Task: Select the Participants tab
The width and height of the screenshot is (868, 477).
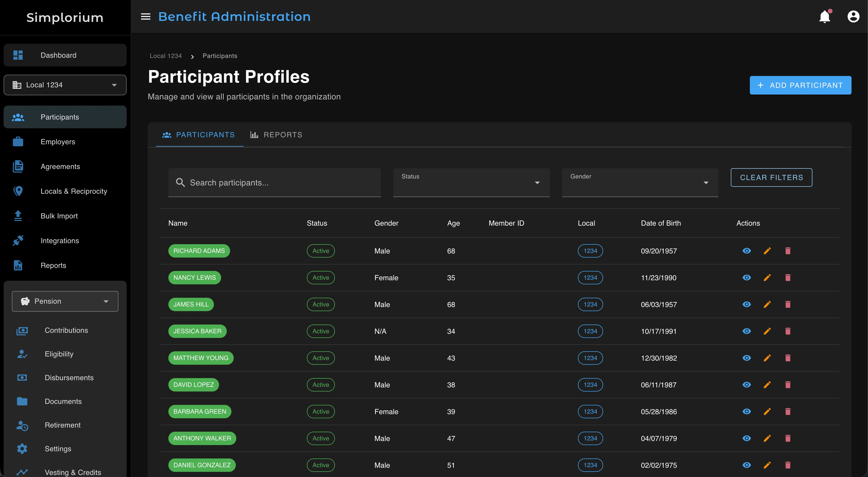Action: pos(199,134)
